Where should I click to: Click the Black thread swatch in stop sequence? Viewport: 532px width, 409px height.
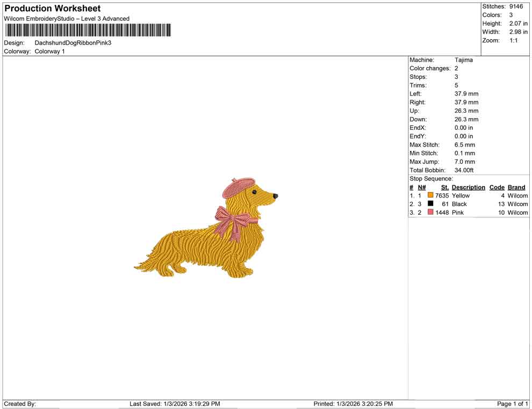(430, 204)
